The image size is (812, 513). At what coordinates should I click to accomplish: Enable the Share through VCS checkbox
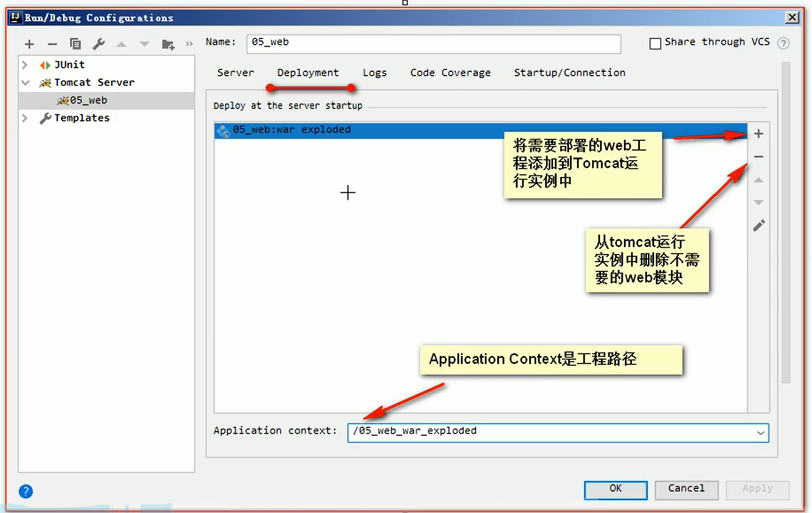(655, 42)
